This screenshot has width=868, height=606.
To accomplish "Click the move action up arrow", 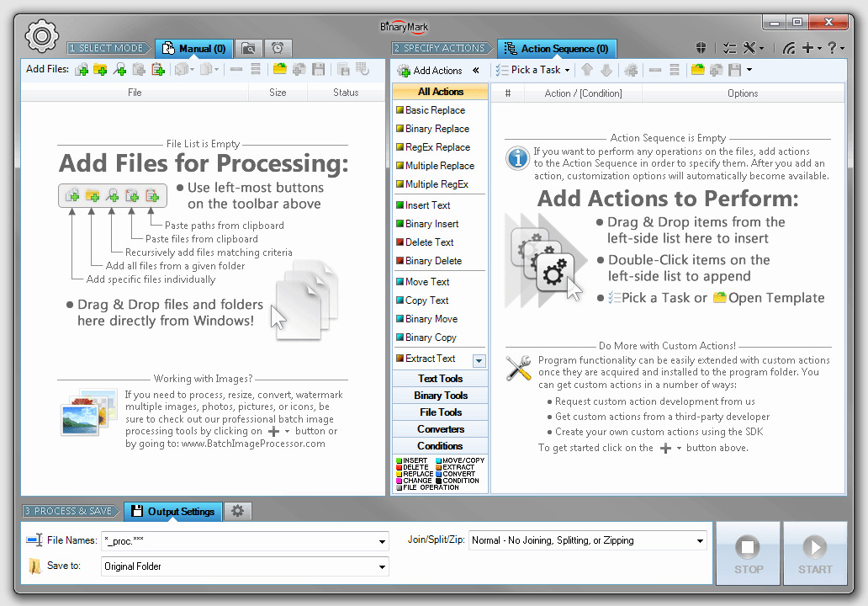I will pos(587,70).
